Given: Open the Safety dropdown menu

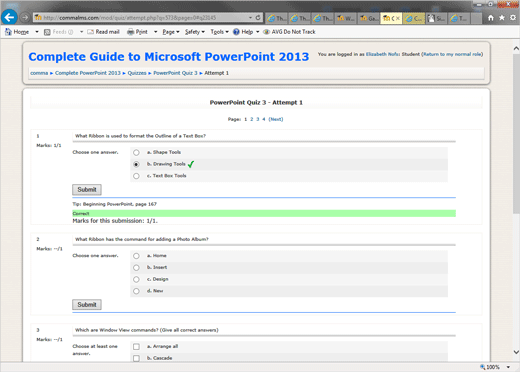Looking at the screenshot, I should pyautogui.click(x=195, y=32).
